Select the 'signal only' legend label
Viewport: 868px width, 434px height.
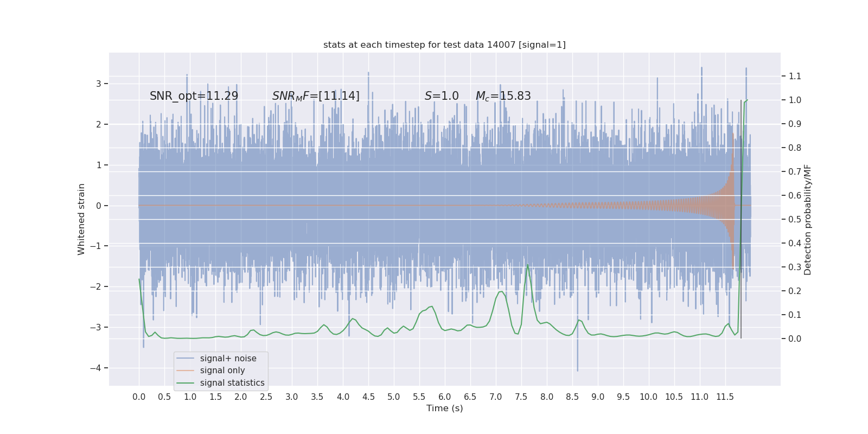(222, 371)
